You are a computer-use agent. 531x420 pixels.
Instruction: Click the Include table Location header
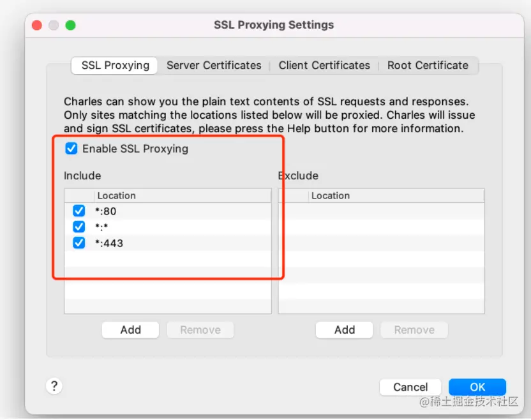point(183,196)
